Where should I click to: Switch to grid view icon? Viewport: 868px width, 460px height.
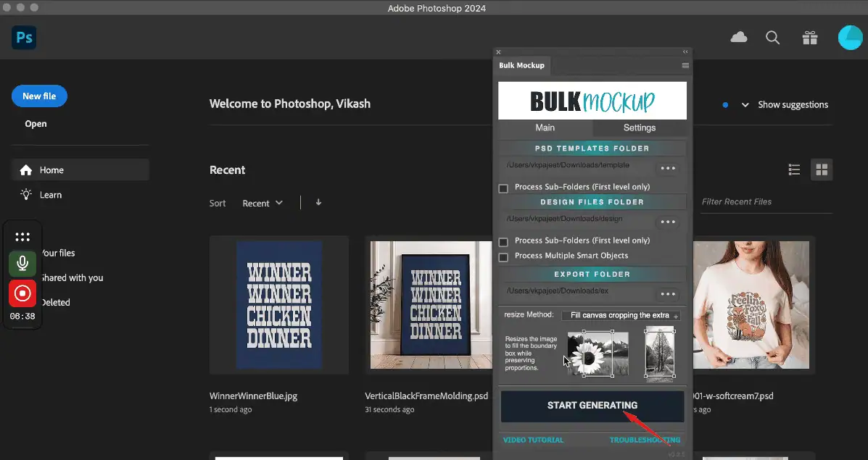pyautogui.click(x=822, y=170)
